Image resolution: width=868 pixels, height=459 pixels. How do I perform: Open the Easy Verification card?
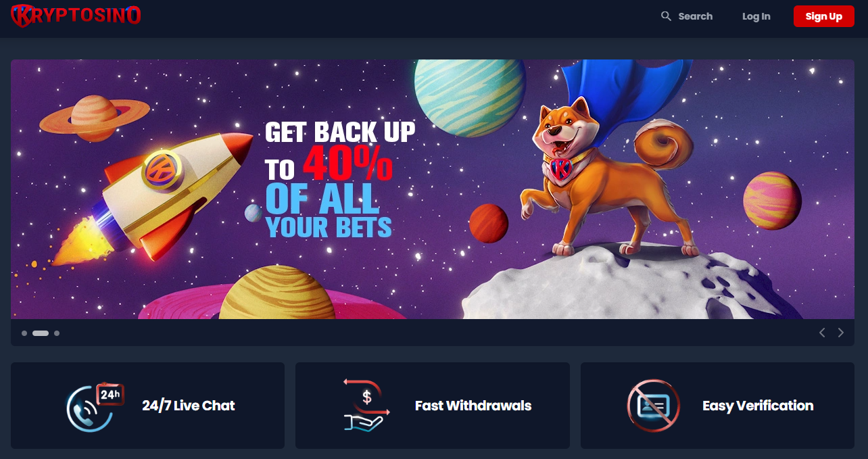click(x=717, y=406)
